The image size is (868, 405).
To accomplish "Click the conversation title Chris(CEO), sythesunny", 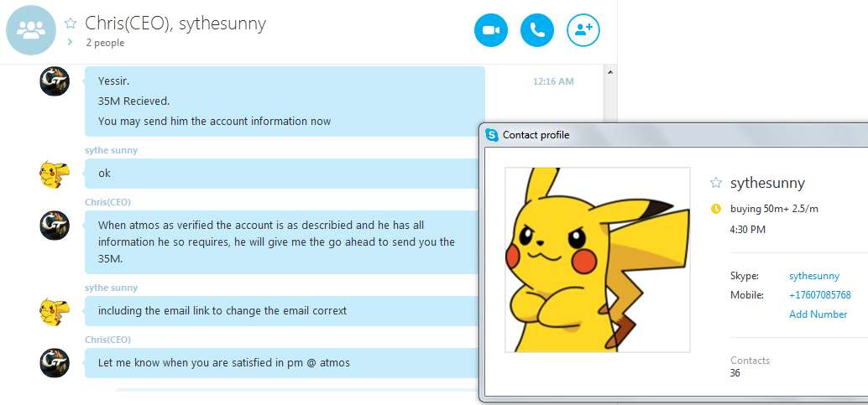I will pyautogui.click(x=175, y=23).
